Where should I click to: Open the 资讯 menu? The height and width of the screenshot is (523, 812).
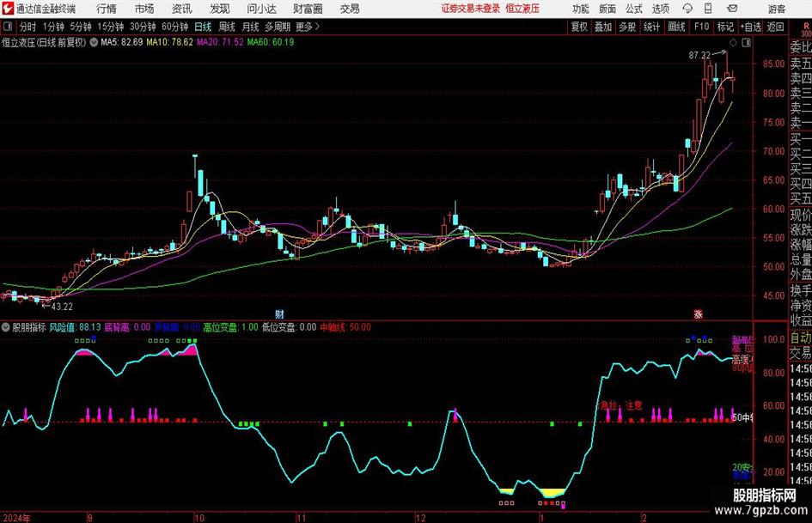pos(182,9)
